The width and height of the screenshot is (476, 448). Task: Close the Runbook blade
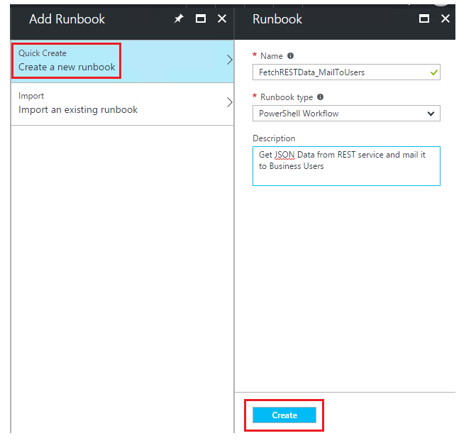[x=445, y=19]
